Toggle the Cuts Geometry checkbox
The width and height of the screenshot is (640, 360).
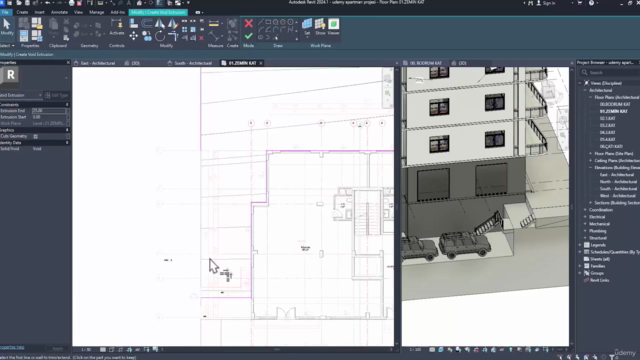click(36, 136)
